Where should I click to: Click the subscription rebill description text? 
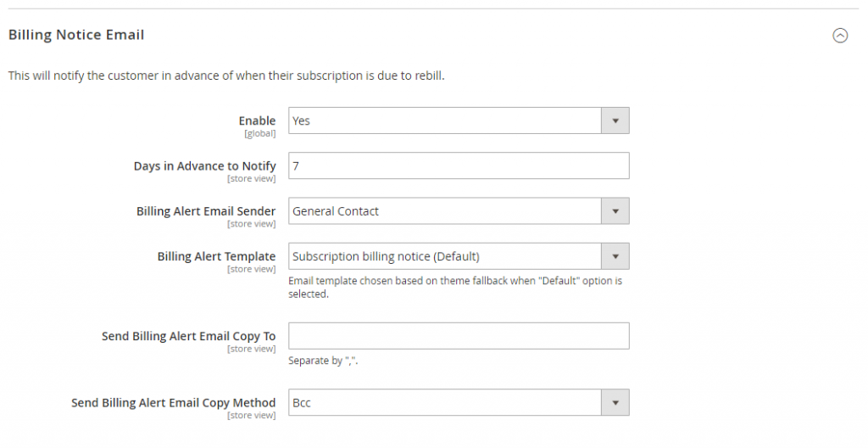click(x=226, y=76)
